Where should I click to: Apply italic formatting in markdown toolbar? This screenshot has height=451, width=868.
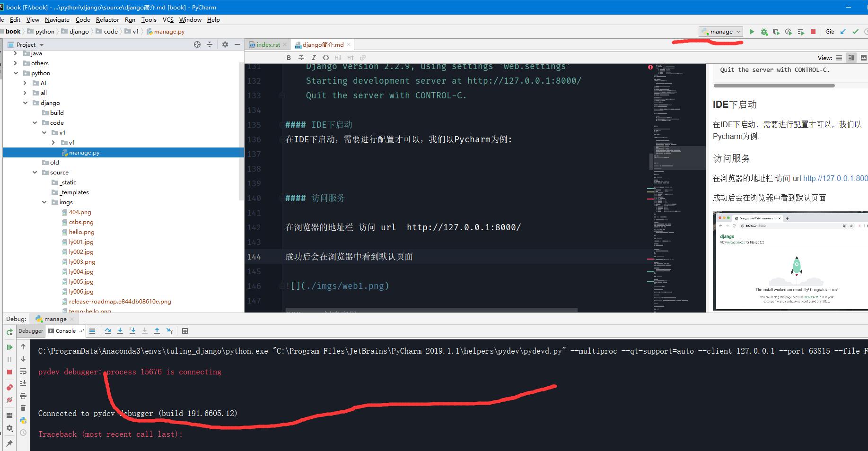click(x=314, y=58)
